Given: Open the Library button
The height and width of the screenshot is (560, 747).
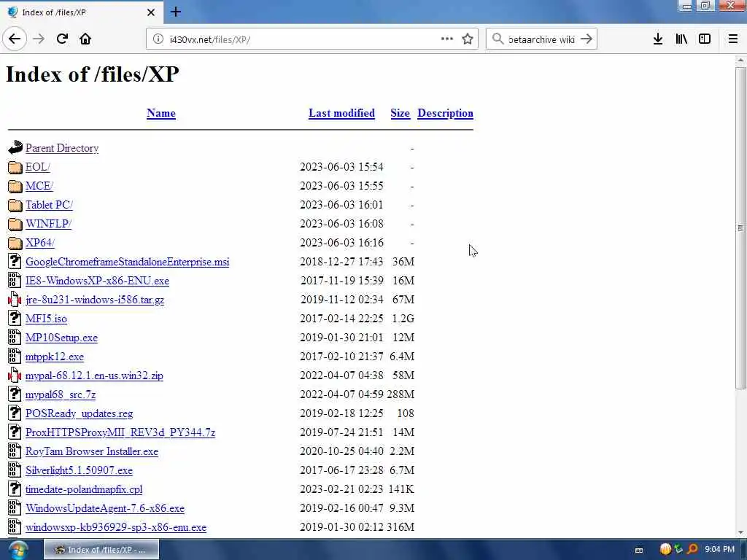Looking at the screenshot, I should click(x=681, y=39).
